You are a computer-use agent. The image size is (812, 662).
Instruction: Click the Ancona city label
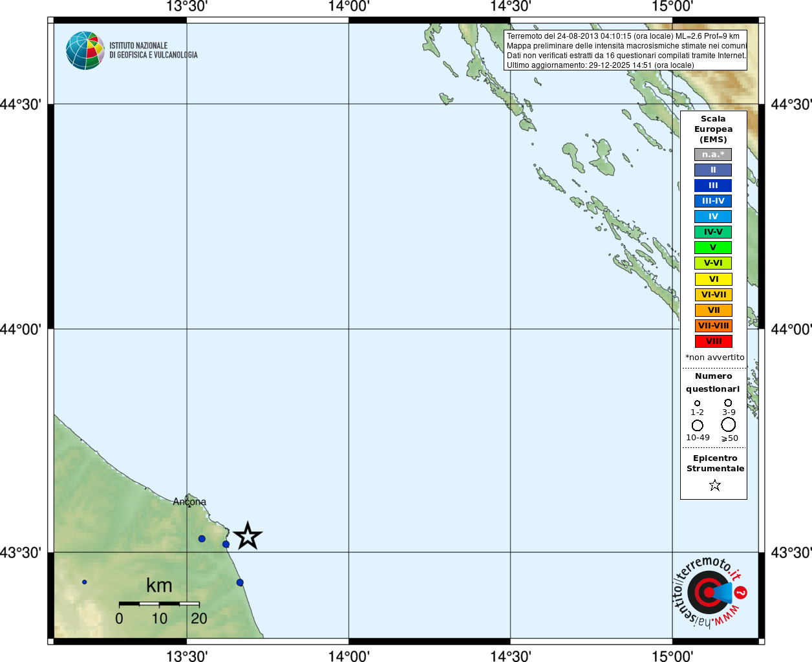(x=189, y=502)
